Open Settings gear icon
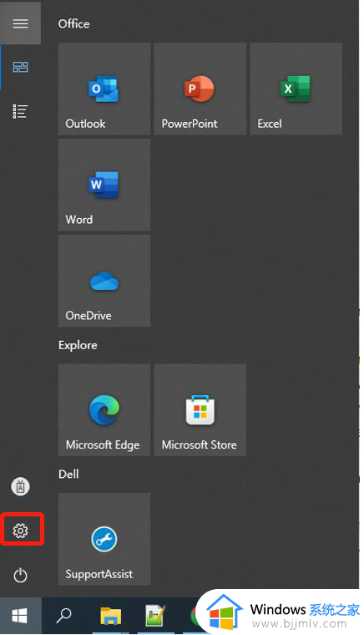The height and width of the screenshot is (635, 364). click(x=20, y=531)
